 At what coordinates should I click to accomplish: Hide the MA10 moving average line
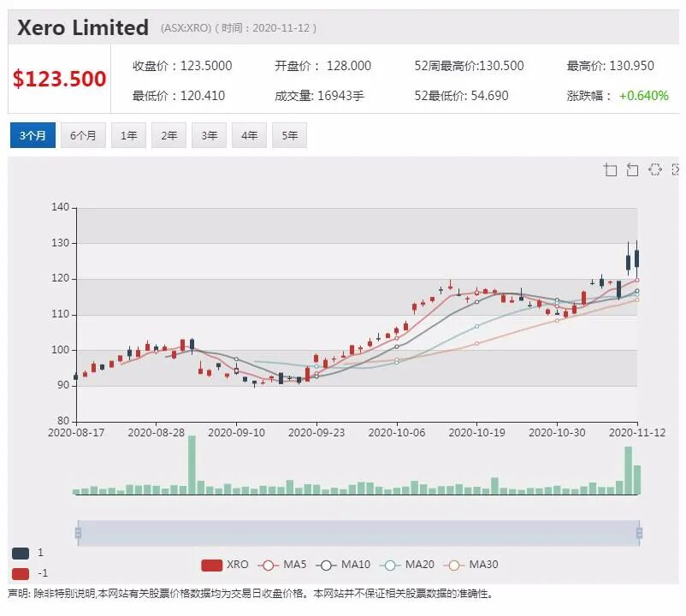[x=343, y=565]
